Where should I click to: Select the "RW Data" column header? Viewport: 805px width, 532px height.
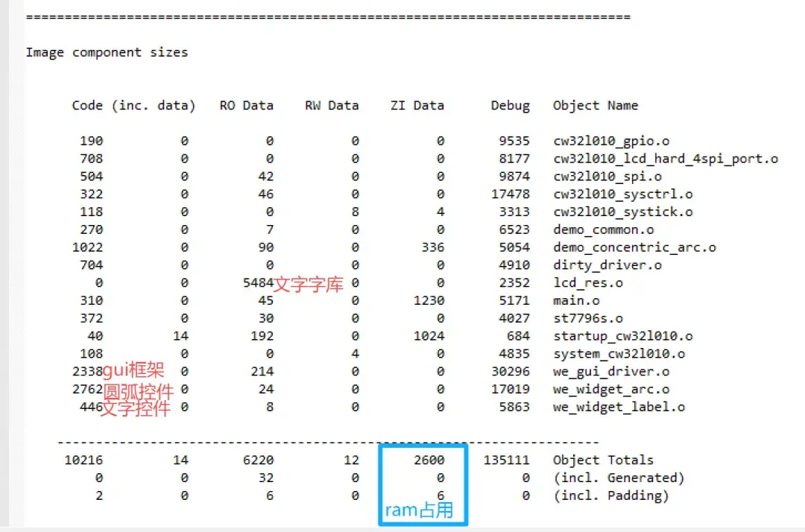[332, 105]
